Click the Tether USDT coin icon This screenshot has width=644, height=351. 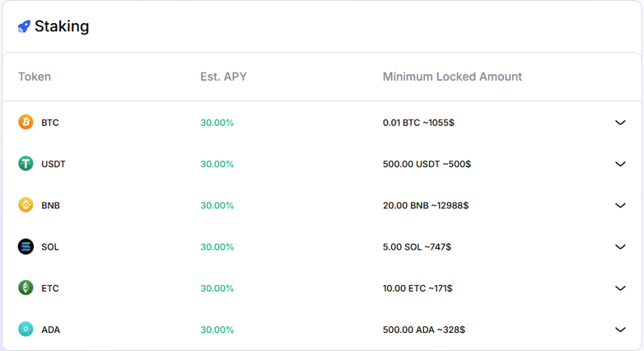click(x=26, y=164)
